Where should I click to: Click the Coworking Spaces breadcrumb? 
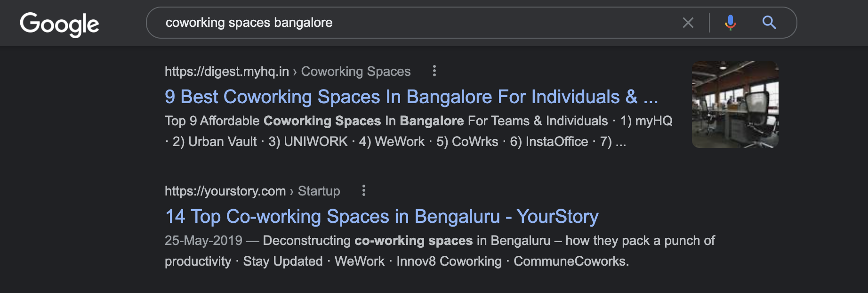(356, 71)
